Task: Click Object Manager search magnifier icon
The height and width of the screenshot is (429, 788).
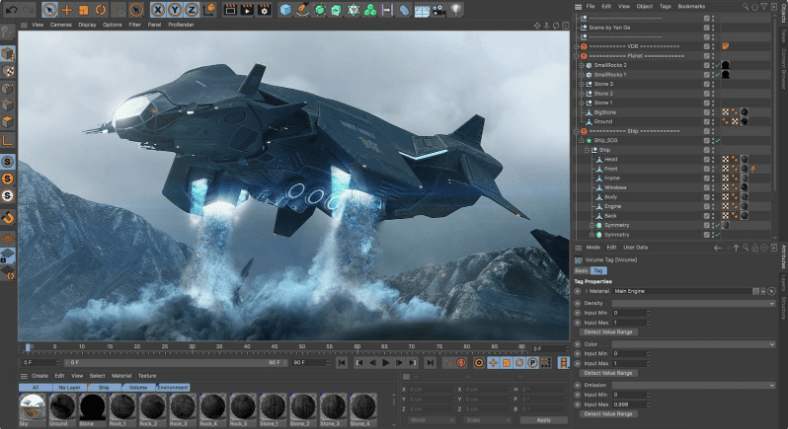Action: [745, 7]
